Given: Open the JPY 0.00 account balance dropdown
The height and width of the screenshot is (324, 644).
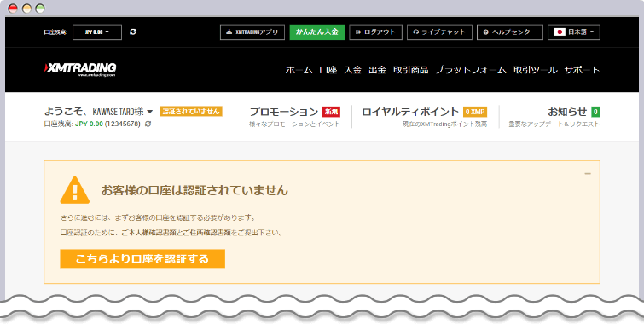Looking at the screenshot, I should click(x=97, y=32).
